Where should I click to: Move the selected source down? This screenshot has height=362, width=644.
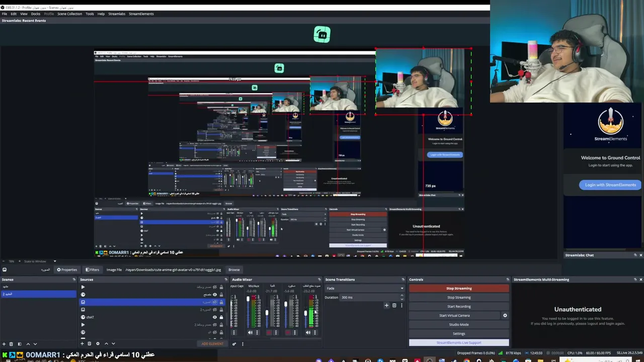113,344
